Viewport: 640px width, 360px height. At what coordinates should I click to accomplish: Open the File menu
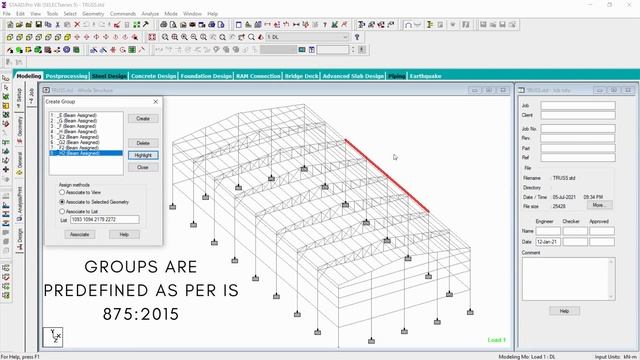pyautogui.click(x=7, y=14)
